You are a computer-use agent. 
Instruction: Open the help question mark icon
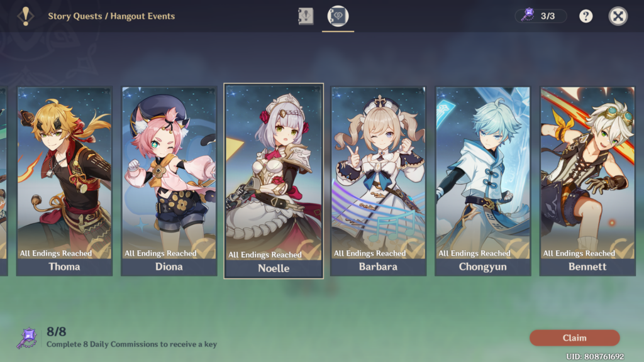pos(586,16)
